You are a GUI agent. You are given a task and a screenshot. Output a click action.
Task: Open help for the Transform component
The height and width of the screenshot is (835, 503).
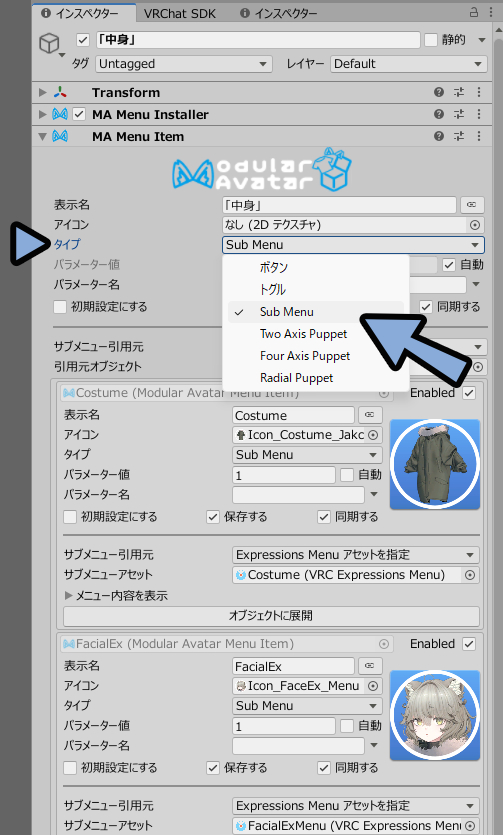(439, 92)
